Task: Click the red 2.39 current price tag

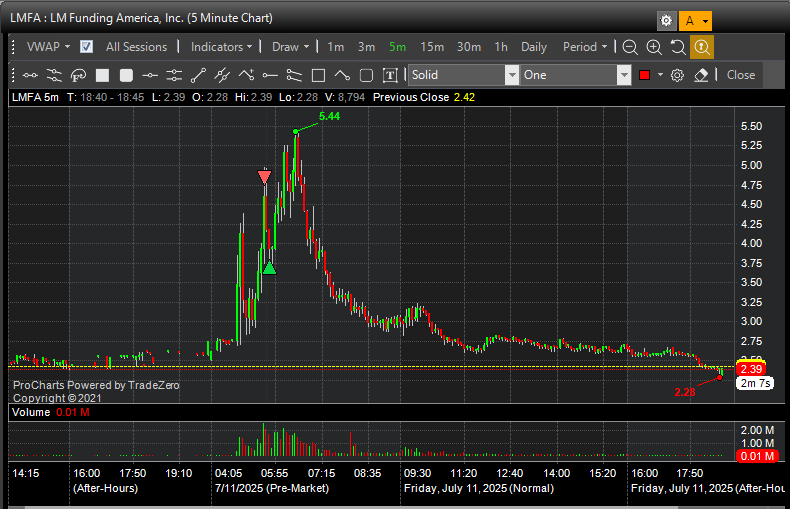Action: tap(751, 369)
